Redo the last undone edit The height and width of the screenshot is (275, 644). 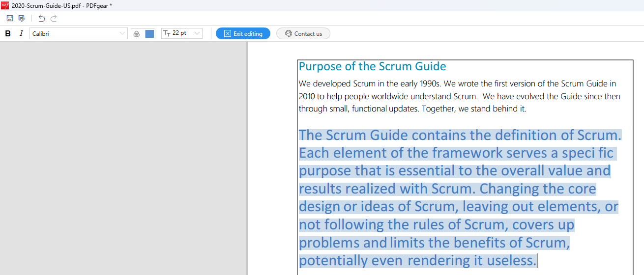pyautogui.click(x=54, y=18)
